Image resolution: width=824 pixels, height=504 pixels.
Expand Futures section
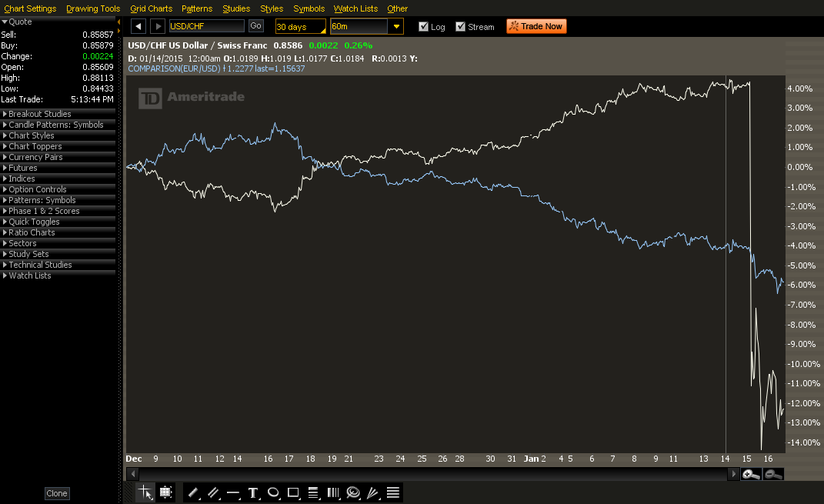pos(58,168)
